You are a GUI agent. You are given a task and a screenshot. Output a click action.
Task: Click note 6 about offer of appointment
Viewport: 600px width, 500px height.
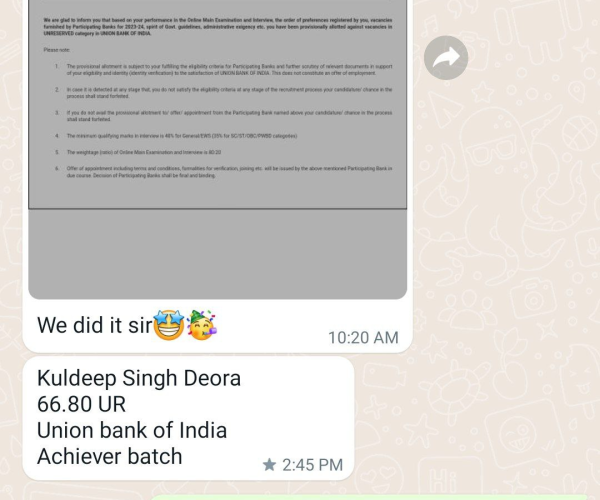pyautogui.click(x=224, y=172)
